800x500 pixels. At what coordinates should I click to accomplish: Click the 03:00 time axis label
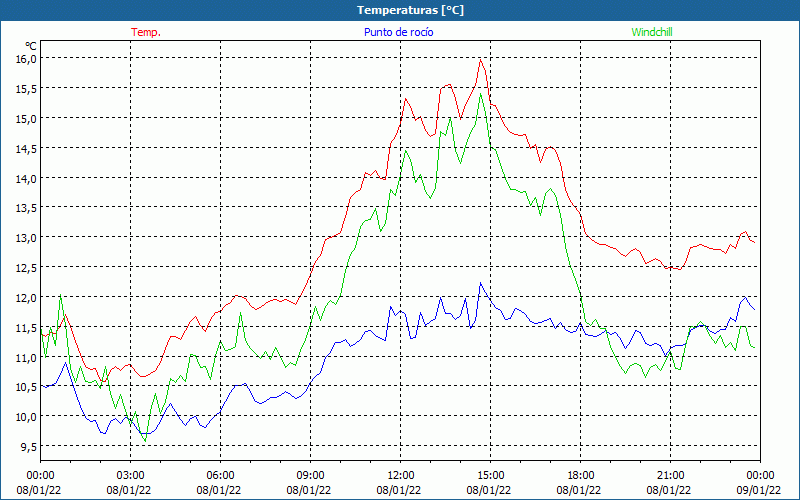tap(130, 476)
